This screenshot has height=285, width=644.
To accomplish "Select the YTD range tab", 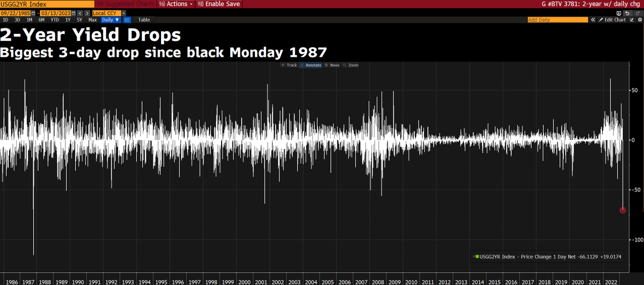I will click(x=55, y=20).
